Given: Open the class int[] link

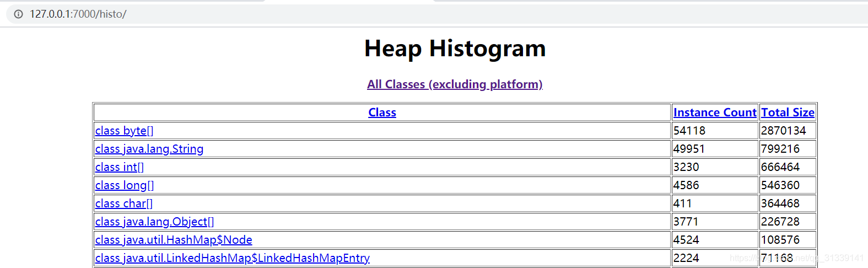Looking at the screenshot, I should tap(120, 167).
